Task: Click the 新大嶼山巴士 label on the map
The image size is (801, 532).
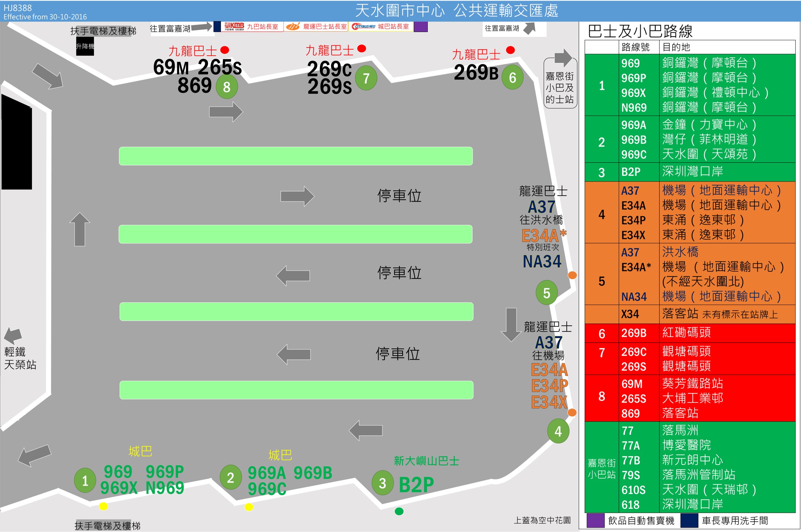Action: point(427,461)
